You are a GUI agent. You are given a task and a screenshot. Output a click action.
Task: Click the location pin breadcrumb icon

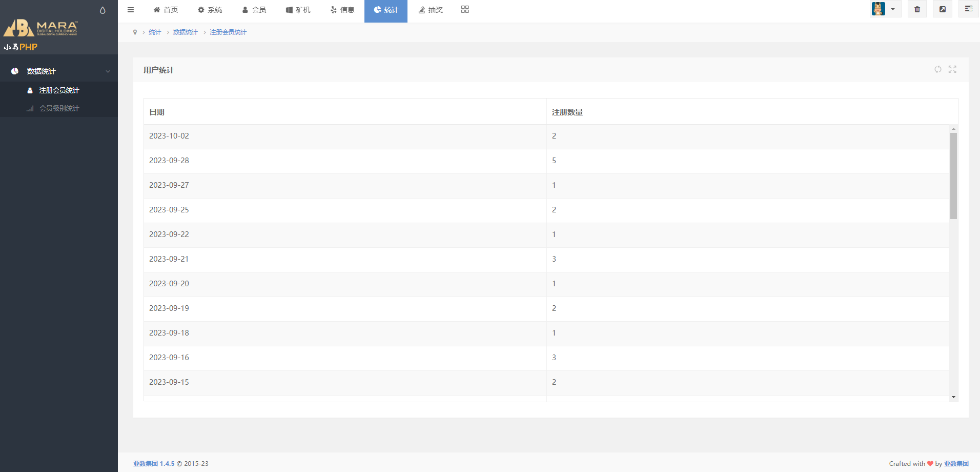pos(135,32)
